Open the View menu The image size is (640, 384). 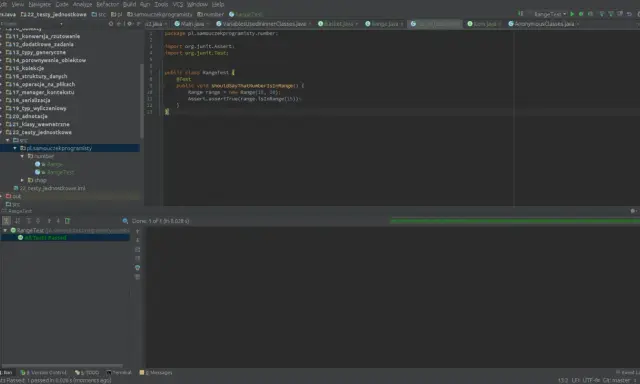coord(18,4)
